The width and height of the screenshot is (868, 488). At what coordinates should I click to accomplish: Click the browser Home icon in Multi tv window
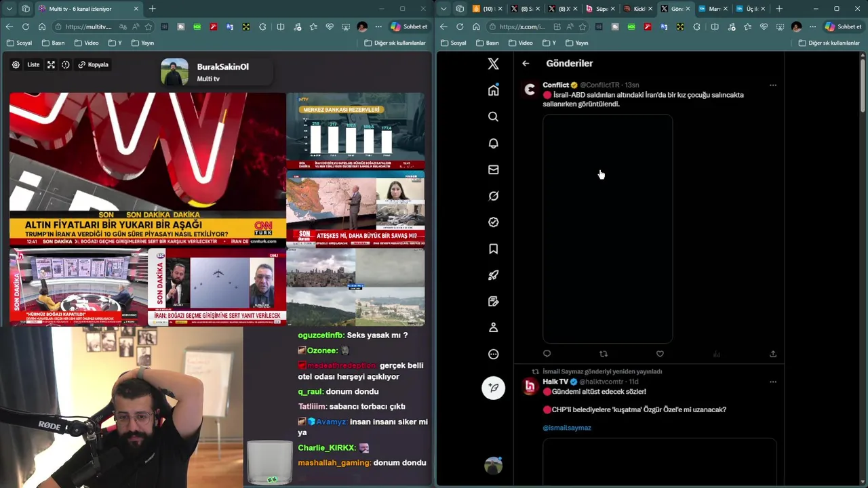tap(42, 26)
